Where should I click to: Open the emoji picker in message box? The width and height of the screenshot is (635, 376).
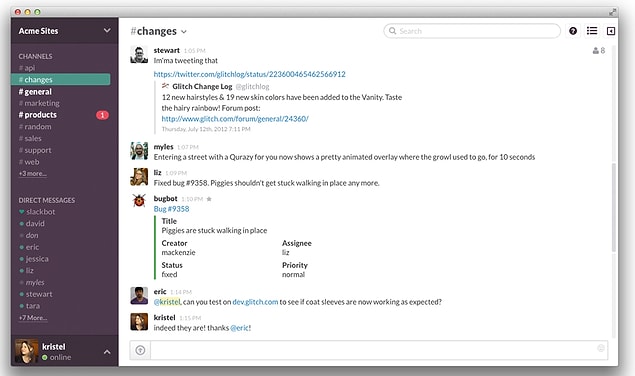pos(601,348)
